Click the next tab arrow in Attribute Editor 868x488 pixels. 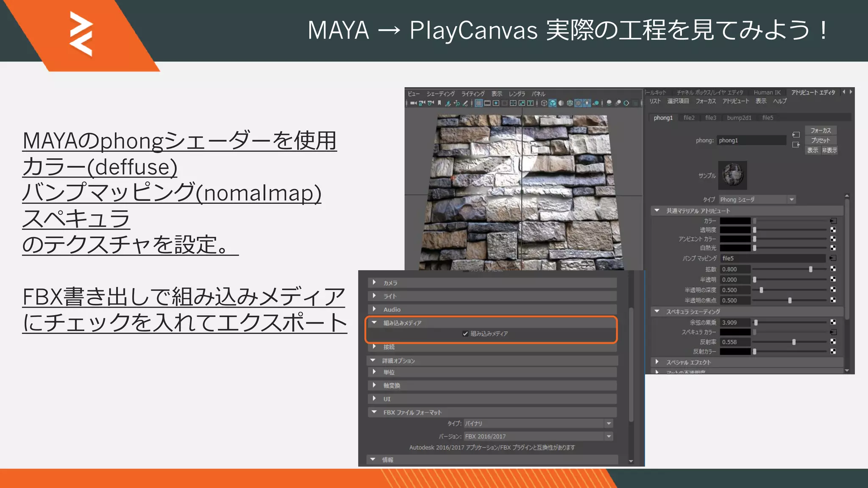[x=851, y=92]
